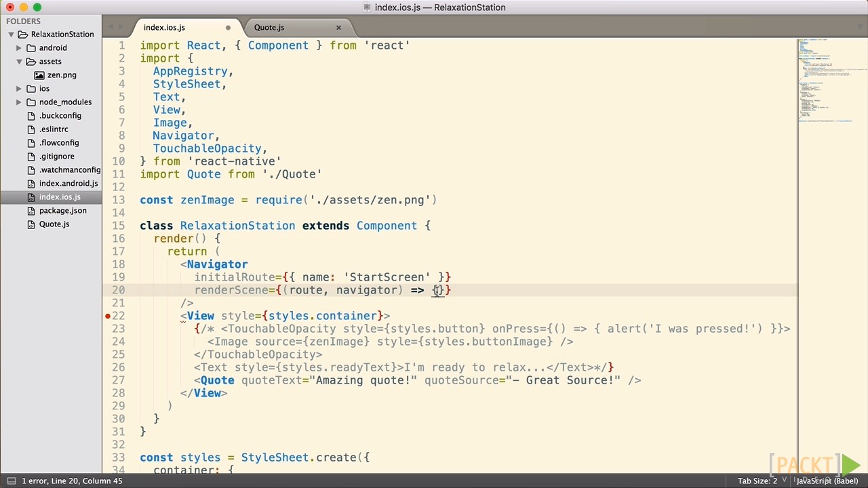Expand the android folder arrow

[19, 48]
